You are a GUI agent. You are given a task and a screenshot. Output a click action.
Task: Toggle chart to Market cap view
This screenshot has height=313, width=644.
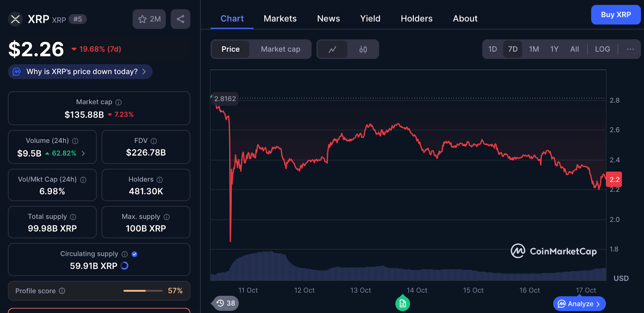[280, 49]
